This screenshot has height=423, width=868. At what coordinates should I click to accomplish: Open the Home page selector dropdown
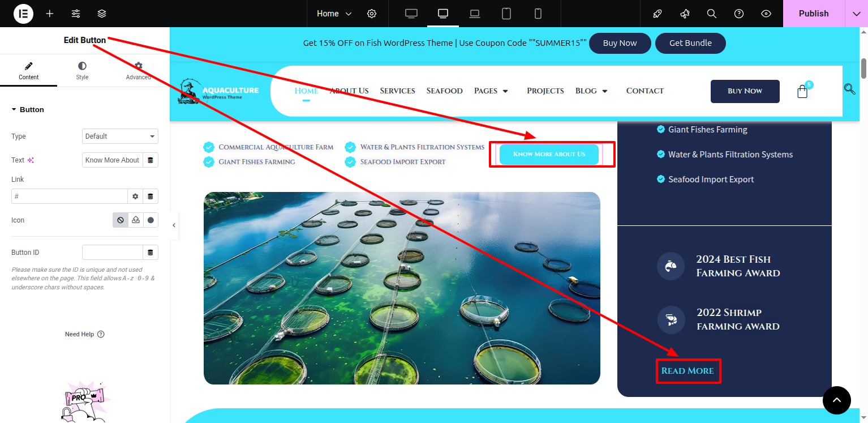point(334,14)
